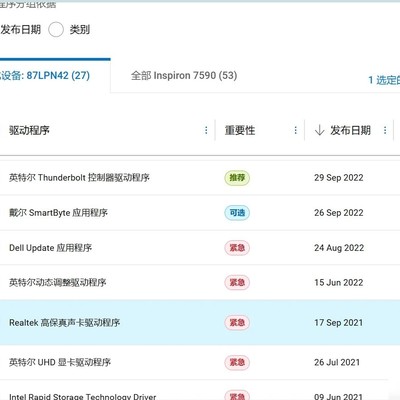Screen dimensions: 400x400
Task: Select Realtek 高保真声卡驱动程序 row
Action: click(x=200, y=322)
